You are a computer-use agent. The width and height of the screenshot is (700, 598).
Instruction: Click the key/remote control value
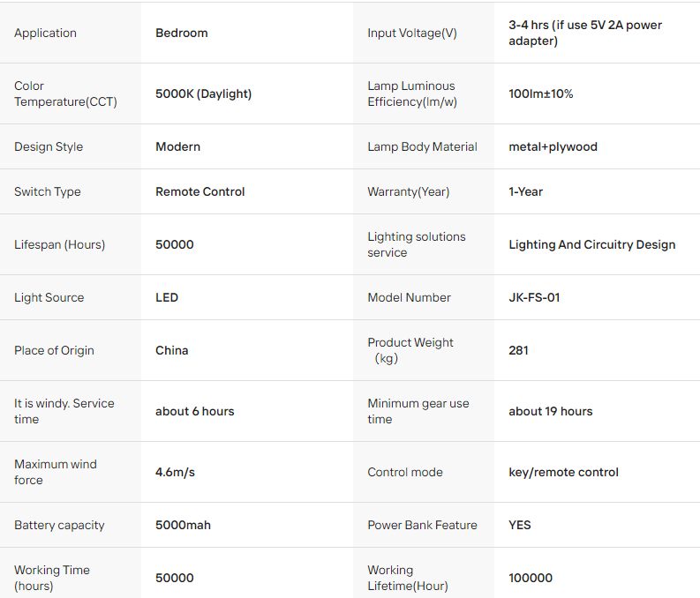[563, 472]
